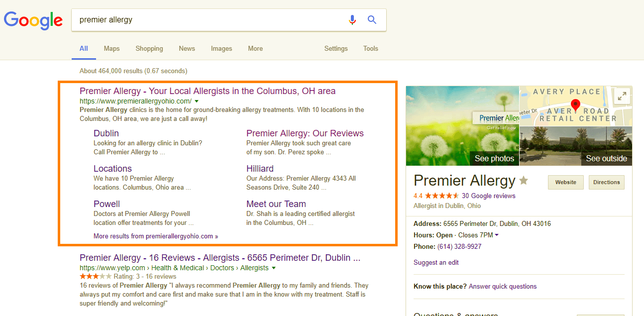Call phone number (614) 328-9927

[458, 246]
